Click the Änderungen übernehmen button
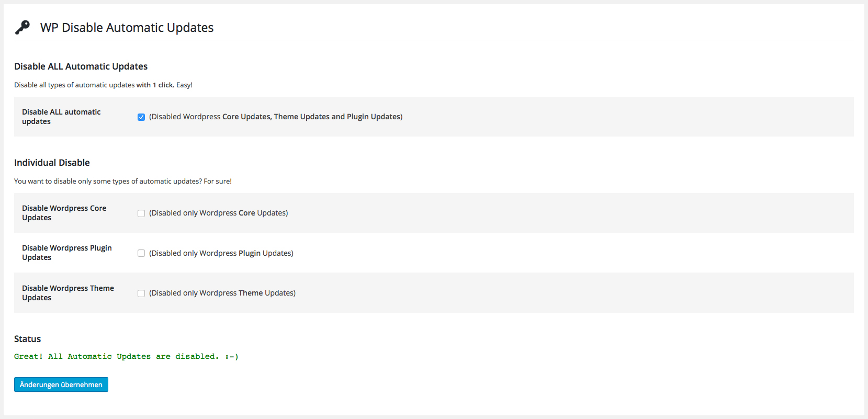 61,384
